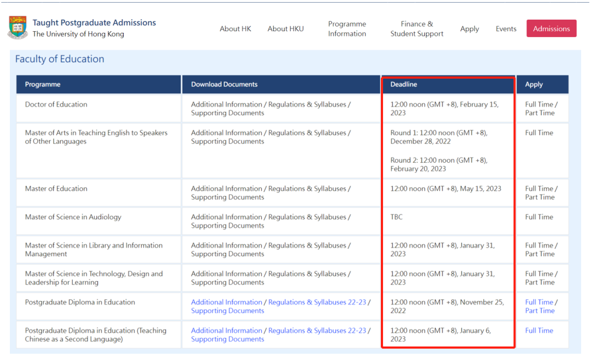Open Additional Information for MA Teaching English
The image size is (591, 364).
click(x=227, y=132)
